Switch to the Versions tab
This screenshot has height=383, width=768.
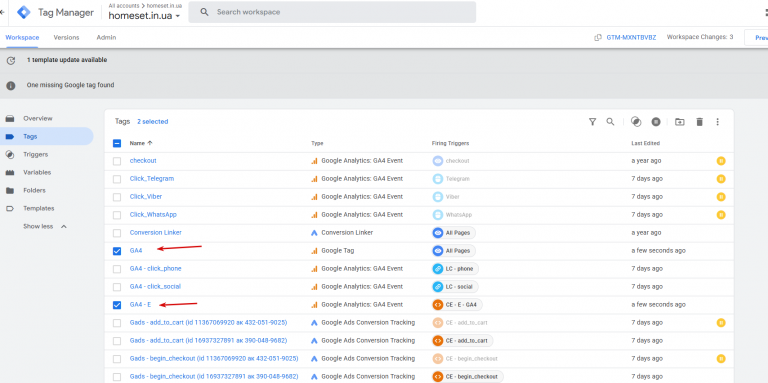[66, 37]
